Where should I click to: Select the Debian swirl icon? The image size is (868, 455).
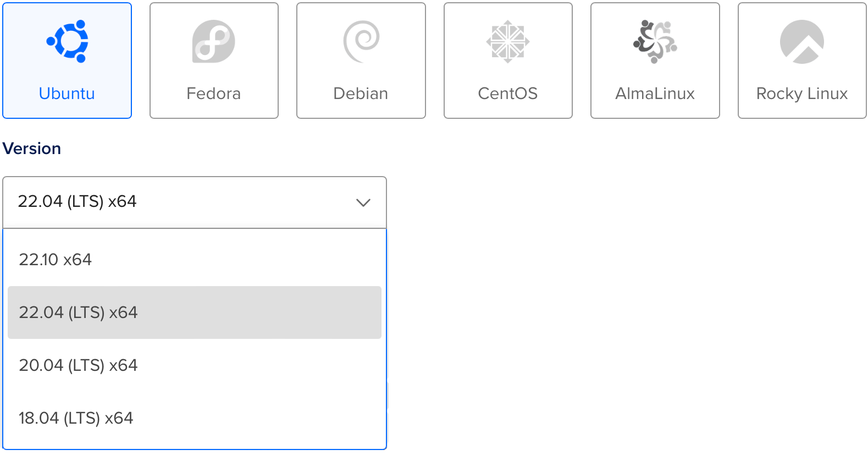coord(361,41)
